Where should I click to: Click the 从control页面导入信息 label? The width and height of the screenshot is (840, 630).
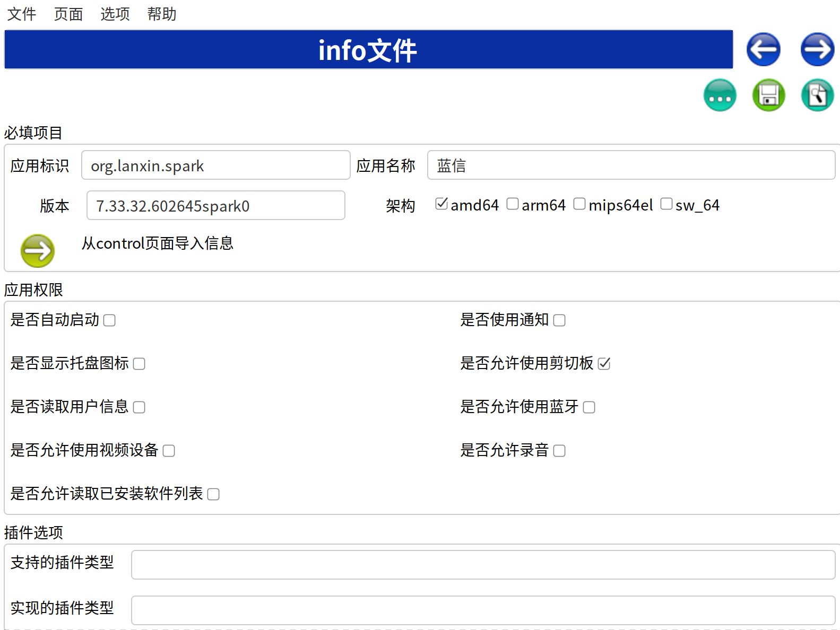pos(158,243)
